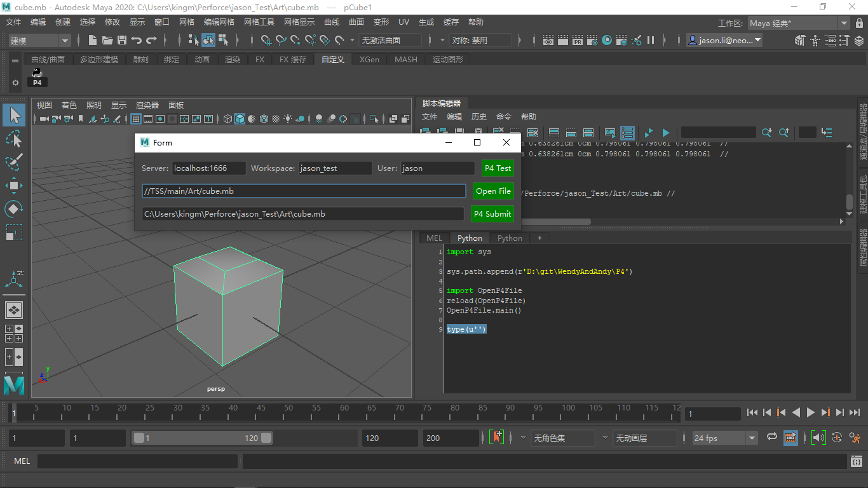Open the 24 fps frame rate dropdown
868x488 pixels.
pos(725,438)
